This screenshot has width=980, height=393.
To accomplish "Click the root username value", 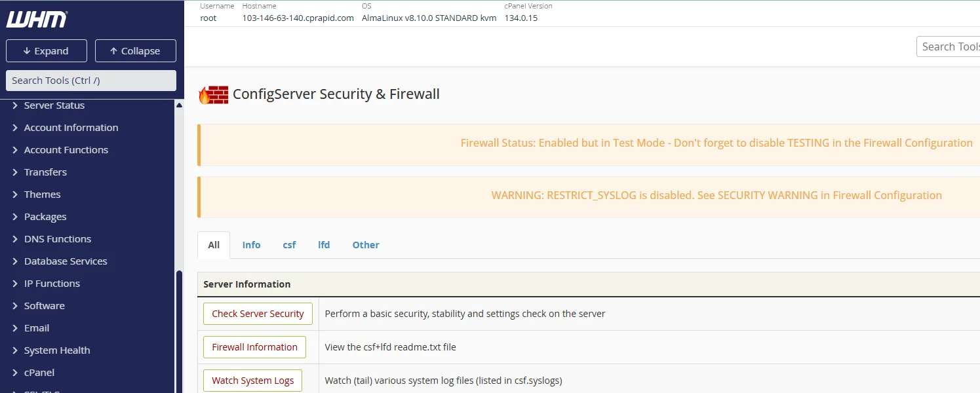I will pos(208,18).
